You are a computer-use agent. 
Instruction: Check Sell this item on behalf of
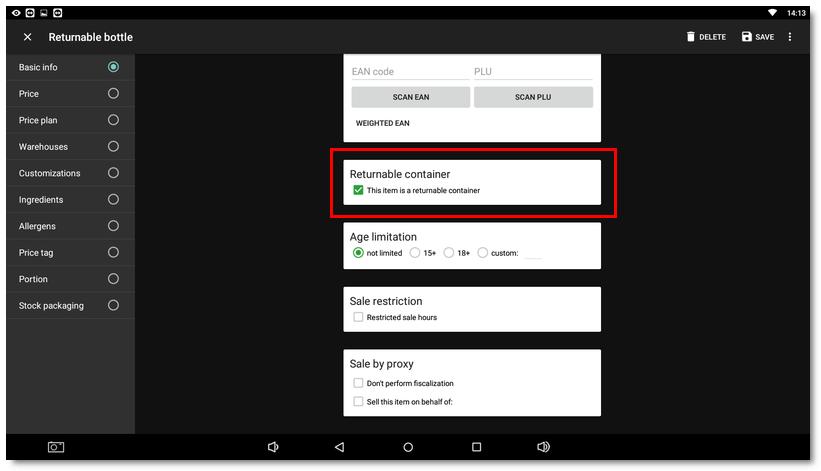tap(358, 401)
